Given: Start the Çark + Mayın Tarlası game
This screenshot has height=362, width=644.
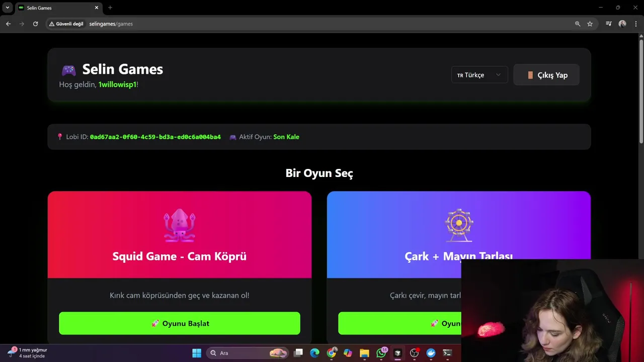Looking at the screenshot, I should [x=399, y=323].
